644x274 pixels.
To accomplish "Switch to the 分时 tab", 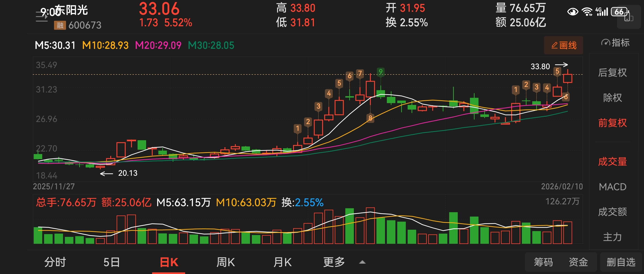I will tap(55, 262).
